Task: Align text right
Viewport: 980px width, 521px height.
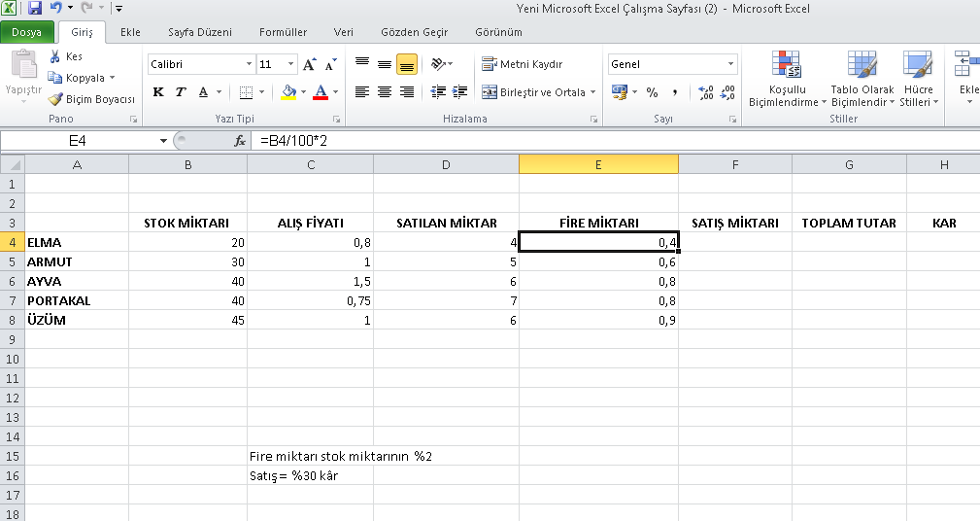Action: pyautogui.click(x=407, y=92)
